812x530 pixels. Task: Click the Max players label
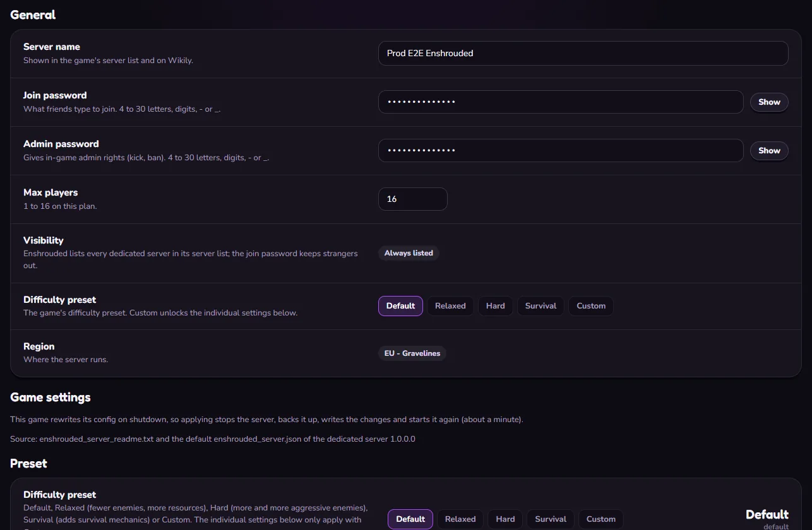(51, 192)
